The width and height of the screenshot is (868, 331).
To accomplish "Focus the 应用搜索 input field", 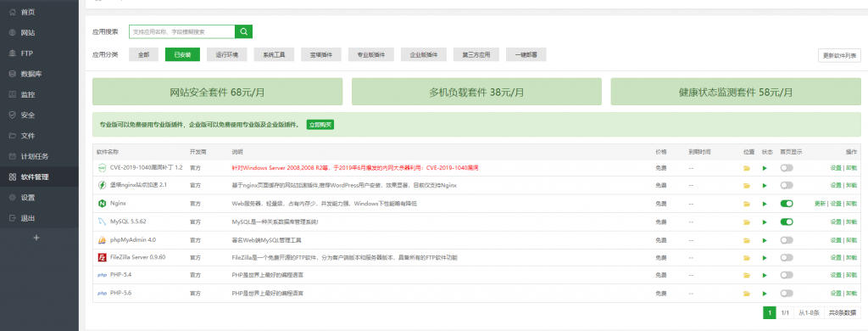I will tap(182, 31).
